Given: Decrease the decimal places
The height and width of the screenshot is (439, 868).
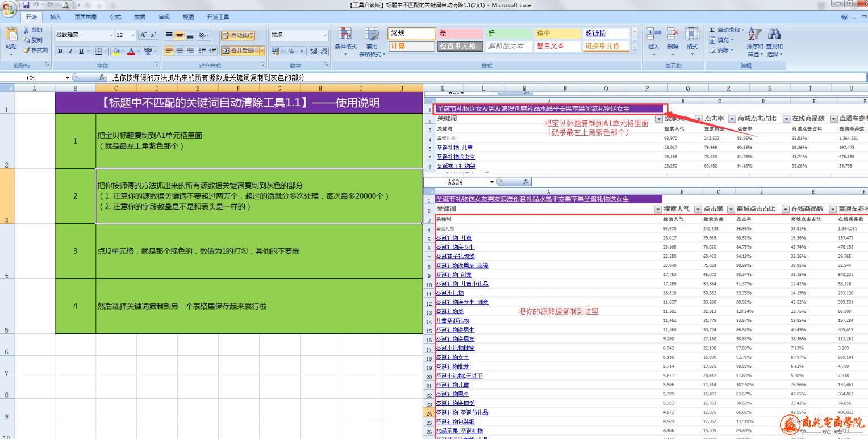Looking at the screenshot, I should coord(324,51).
